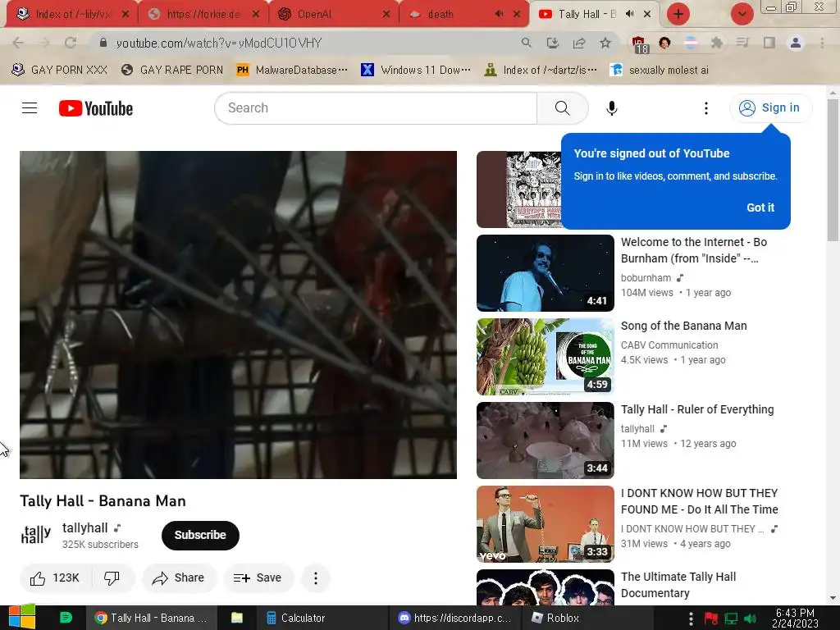Image resolution: width=840 pixels, height=630 pixels.
Task: Click the zoom magnifier icon in address bar
Action: coord(526,43)
